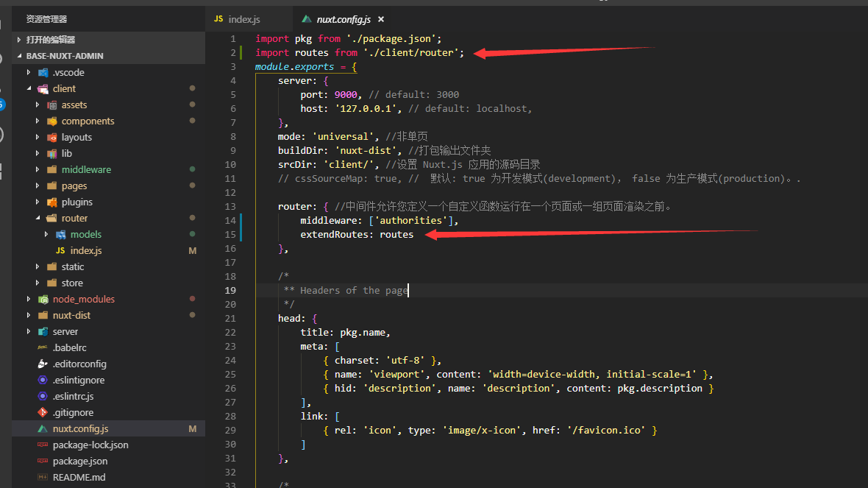Close the nuxt.config.js tab
Viewport: 868px width, 488px height.
[380, 19]
